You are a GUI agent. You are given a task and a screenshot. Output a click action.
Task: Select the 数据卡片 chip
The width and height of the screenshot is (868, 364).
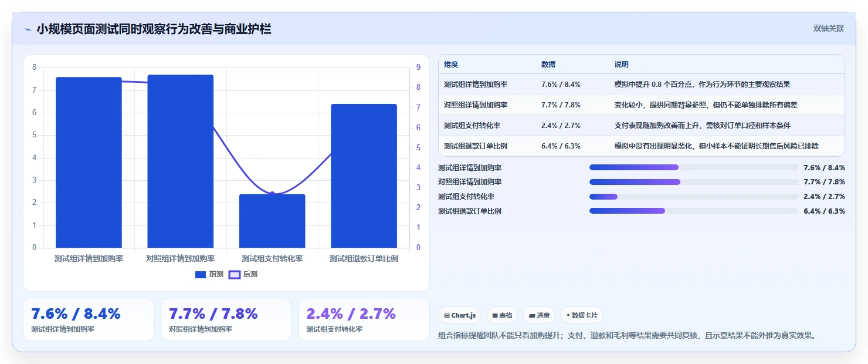click(x=582, y=315)
